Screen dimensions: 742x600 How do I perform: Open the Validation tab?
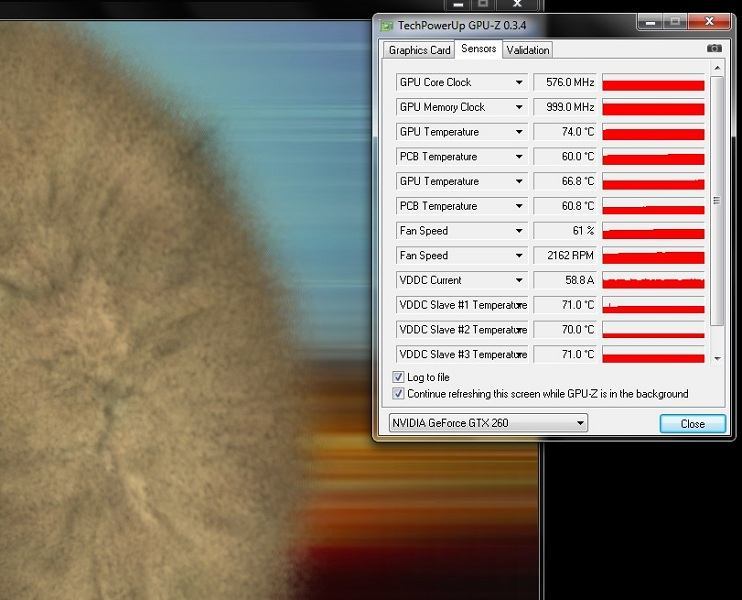(528, 50)
